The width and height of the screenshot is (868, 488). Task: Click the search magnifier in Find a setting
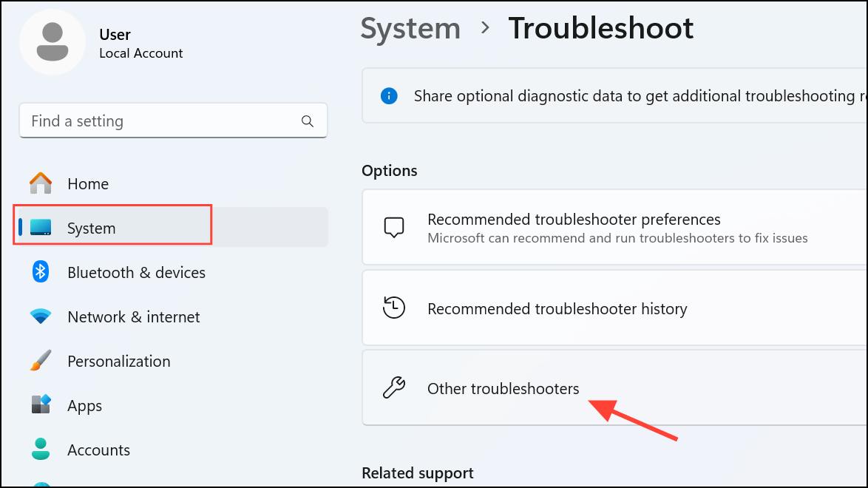(307, 121)
